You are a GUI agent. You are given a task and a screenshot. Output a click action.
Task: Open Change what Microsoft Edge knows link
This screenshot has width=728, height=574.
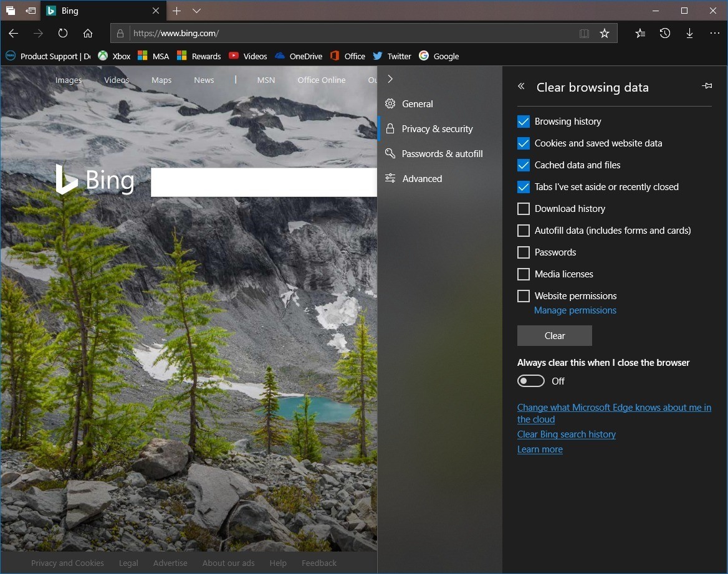tap(614, 413)
